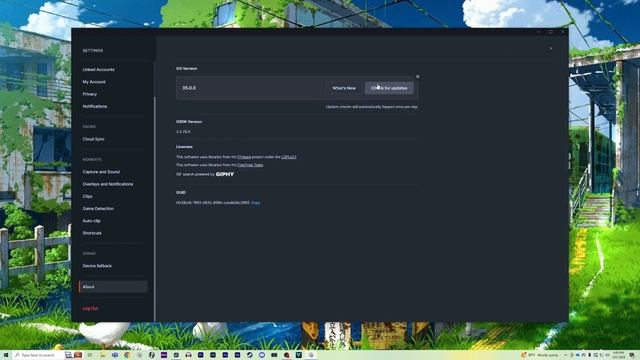Open Capture and Sound settings
Screen dimensions: 640x360
(x=101, y=172)
